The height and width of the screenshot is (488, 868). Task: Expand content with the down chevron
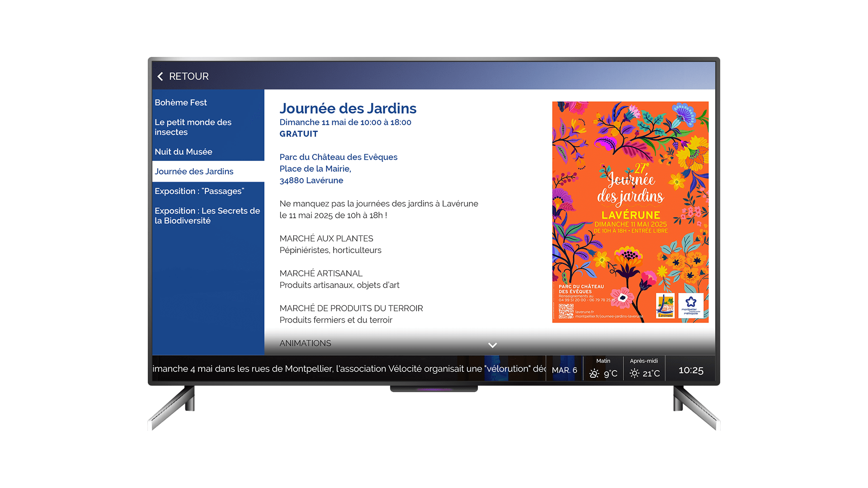[x=492, y=345]
